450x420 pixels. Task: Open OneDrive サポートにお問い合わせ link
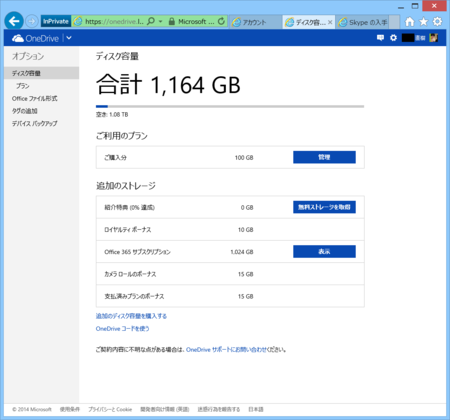227,350
